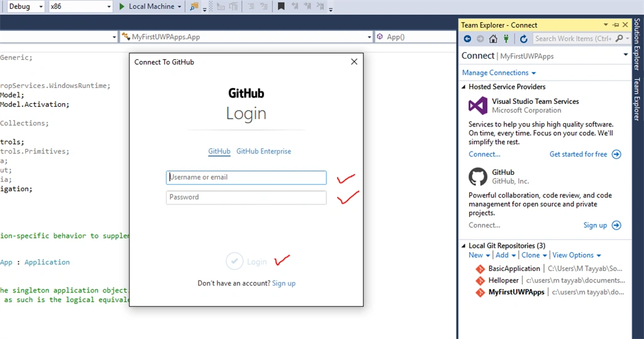Uncomment selected lines icon
Image resolution: width=644 pixels, height=339 pixels.
pos(264,6)
